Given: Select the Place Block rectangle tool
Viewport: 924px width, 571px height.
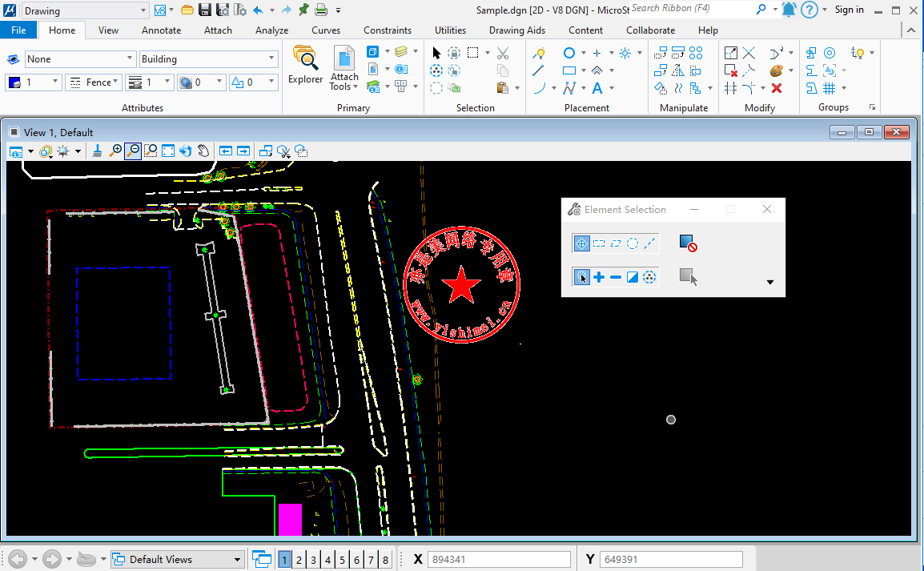Looking at the screenshot, I should [568, 70].
